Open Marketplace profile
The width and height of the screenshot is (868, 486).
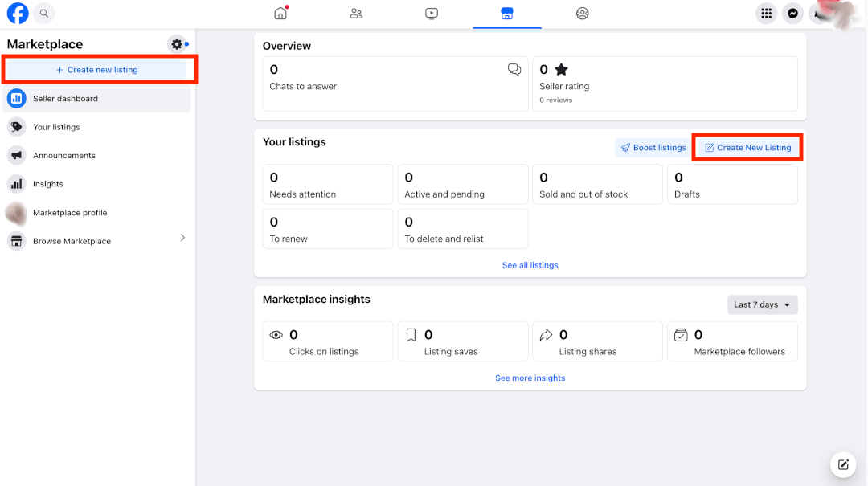pyautogui.click(x=97, y=213)
